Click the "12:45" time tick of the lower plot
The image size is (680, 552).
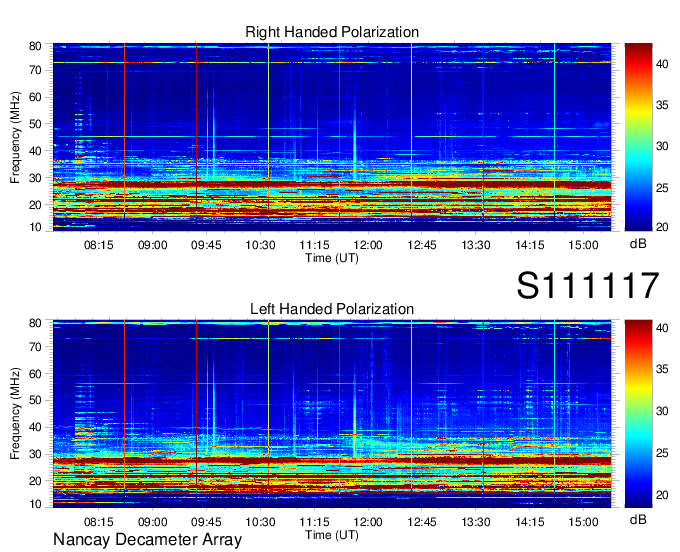pos(422,522)
